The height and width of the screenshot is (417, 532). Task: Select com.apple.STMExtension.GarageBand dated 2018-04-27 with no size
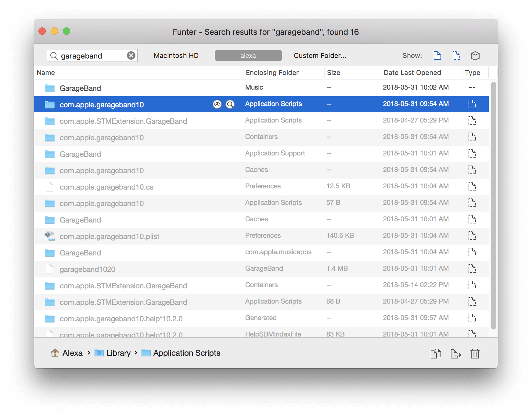[261, 121]
